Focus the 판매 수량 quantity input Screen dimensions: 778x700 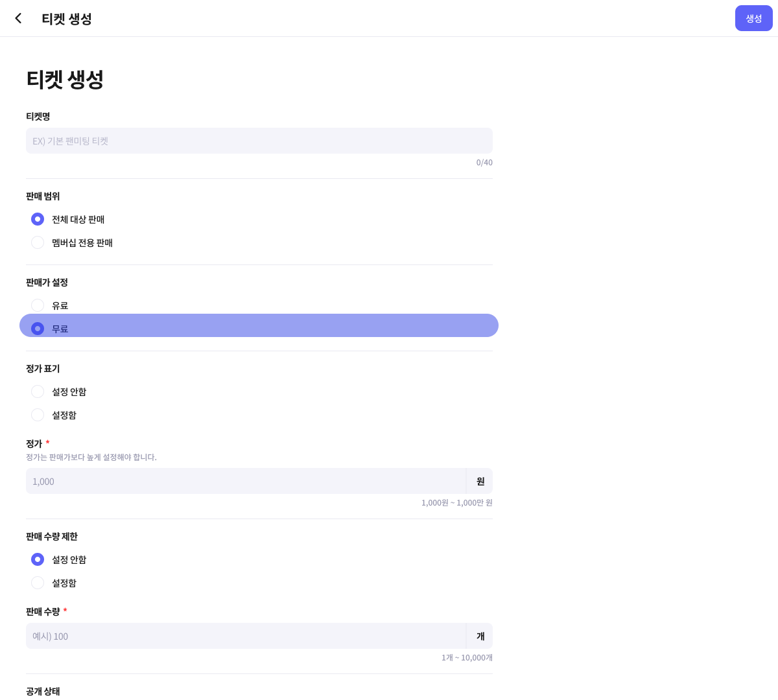245,636
